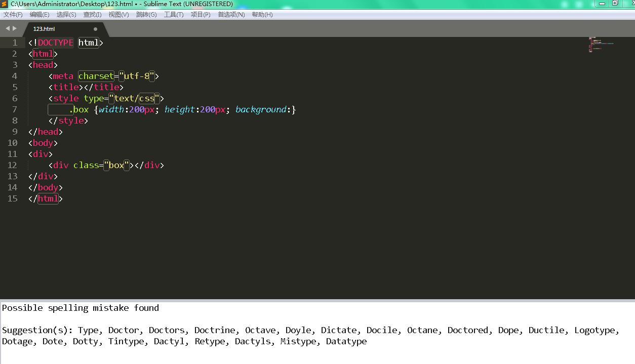Click the unsaved dot on 123.html tab
This screenshot has width=635, height=364.
tap(95, 29)
